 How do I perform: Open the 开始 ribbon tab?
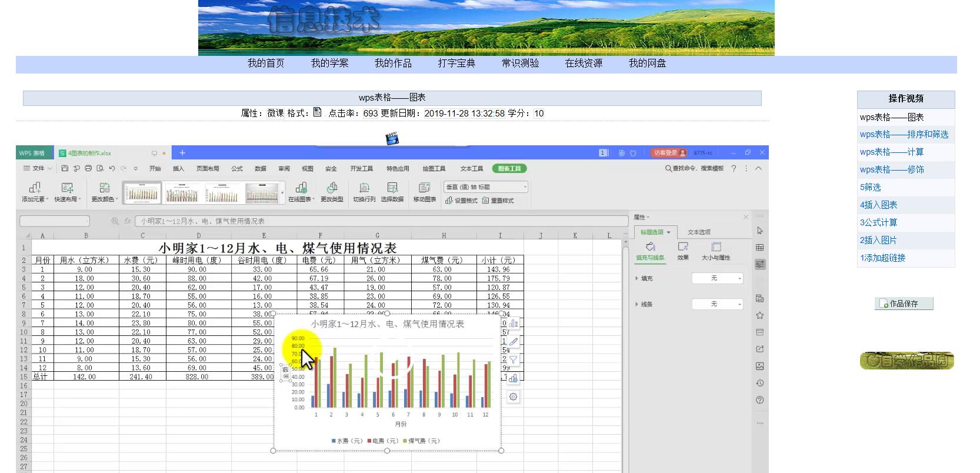pyautogui.click(x=155, y=168)
